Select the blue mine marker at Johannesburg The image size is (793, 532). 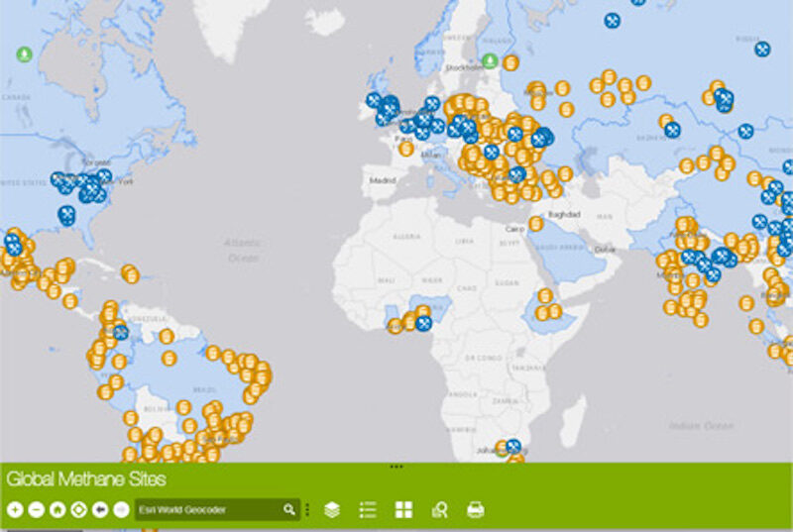click(513, 446)
